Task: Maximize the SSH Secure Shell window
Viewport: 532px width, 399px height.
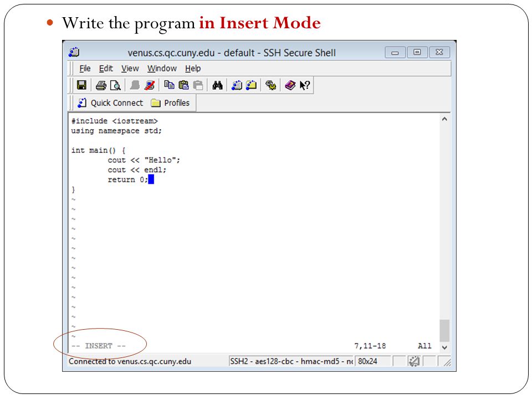Action: tap(417, 52)
